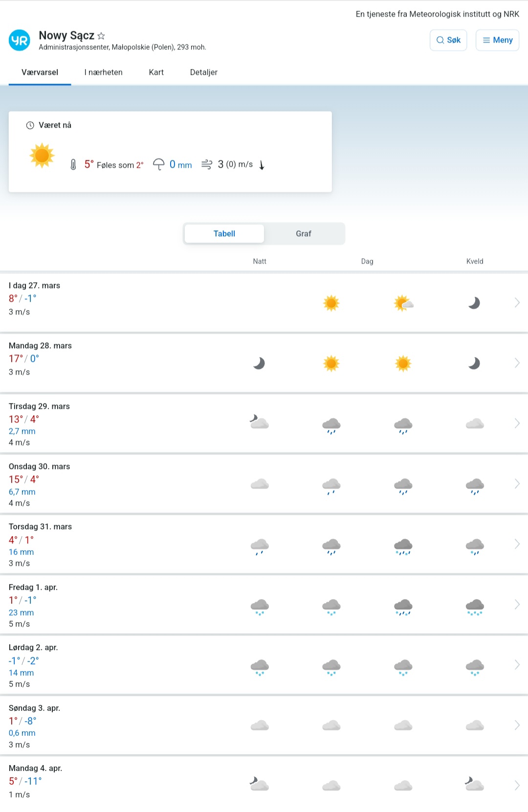Click the umbrella precipitation icon
The width and height of the screenshot is (528, 812).
click(158, 164)
